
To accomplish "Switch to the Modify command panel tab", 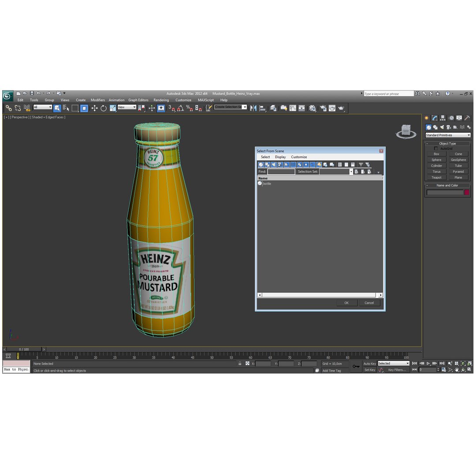I will (435, 118).
